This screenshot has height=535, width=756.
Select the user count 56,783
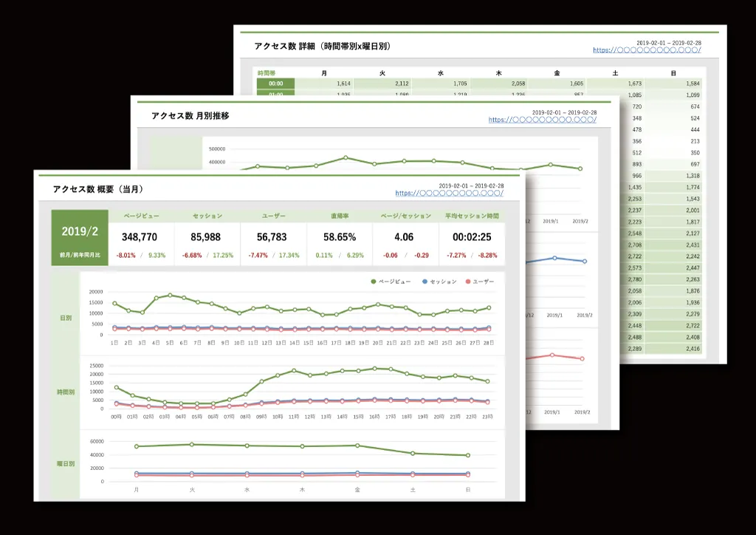click(272, 237)
